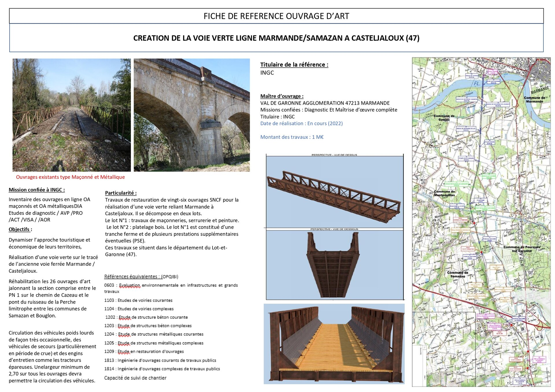The image size is (555, 392).
Task: Click the Particularité section header
Action: click(x=121, y=193)
